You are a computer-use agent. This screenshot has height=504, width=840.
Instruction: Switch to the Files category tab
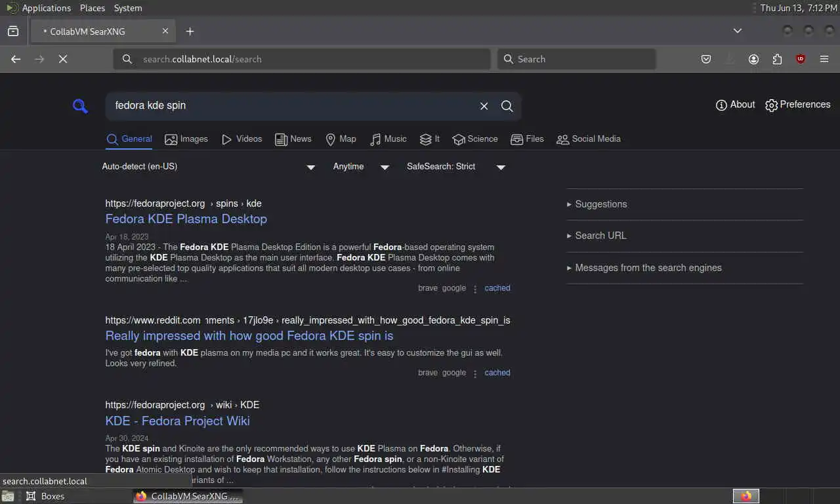[x=527, y=139]
